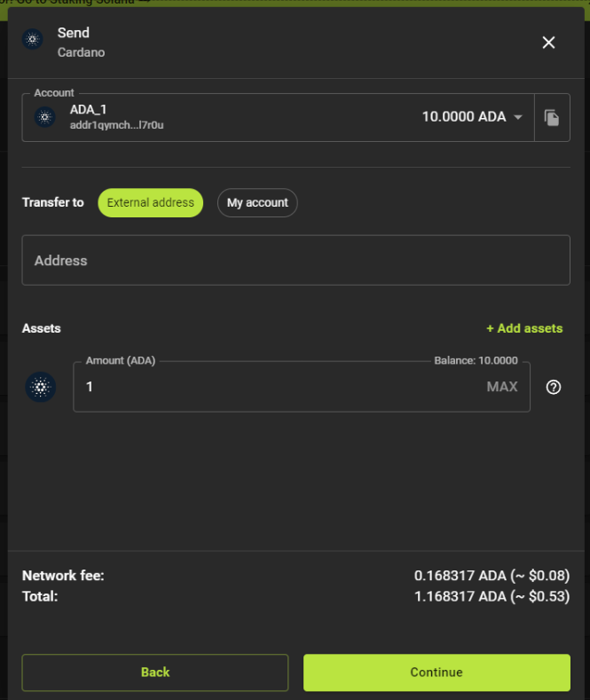
Task: Click the Cardano icon next to Amount
Action: coord(41,387)
